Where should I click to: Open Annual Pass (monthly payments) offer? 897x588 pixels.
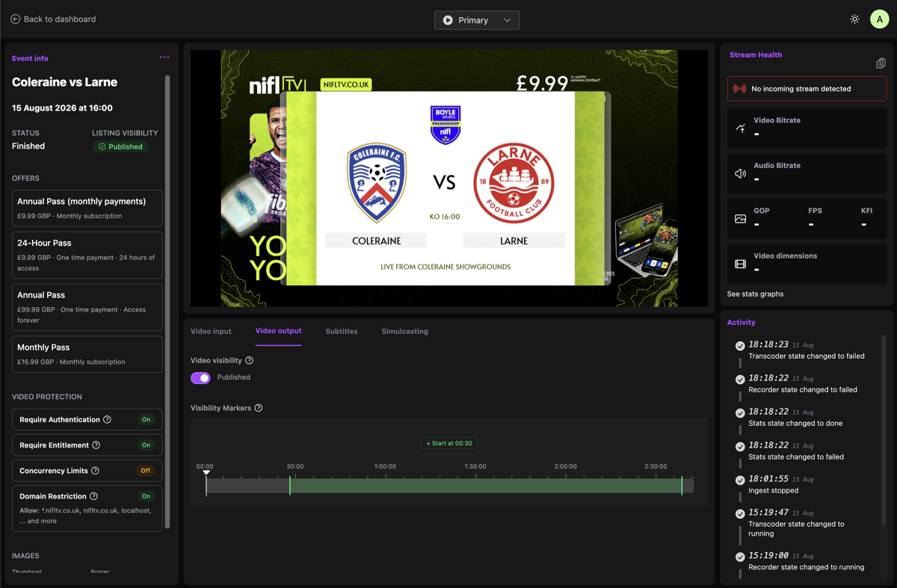tap(87, 208)
